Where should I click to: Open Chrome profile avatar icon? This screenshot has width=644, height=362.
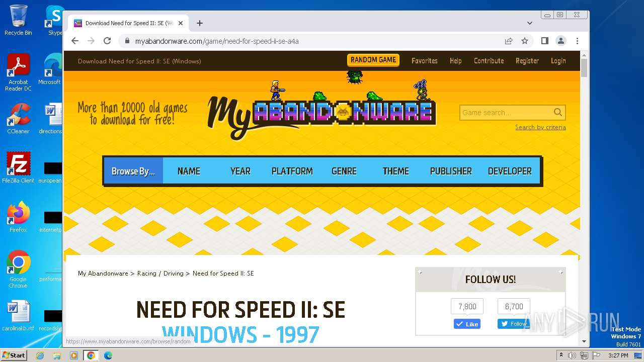point(560,41)
